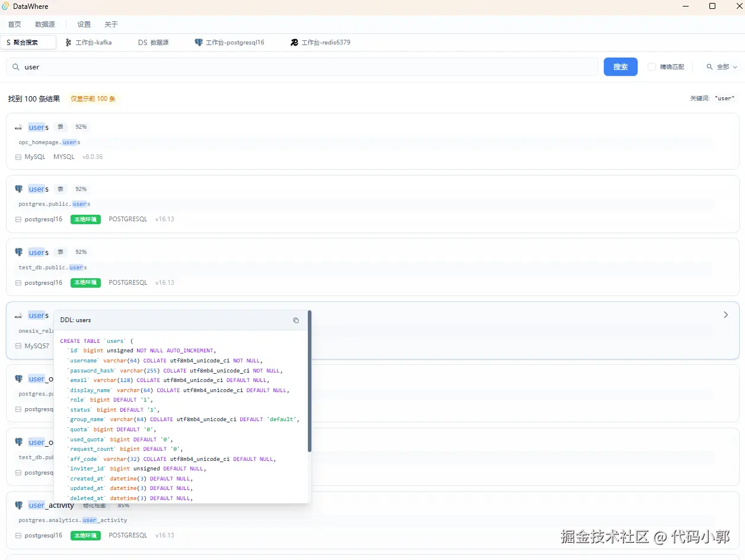
Task: Switch to the 聚合搜索 tab
Action: (28, 42)
